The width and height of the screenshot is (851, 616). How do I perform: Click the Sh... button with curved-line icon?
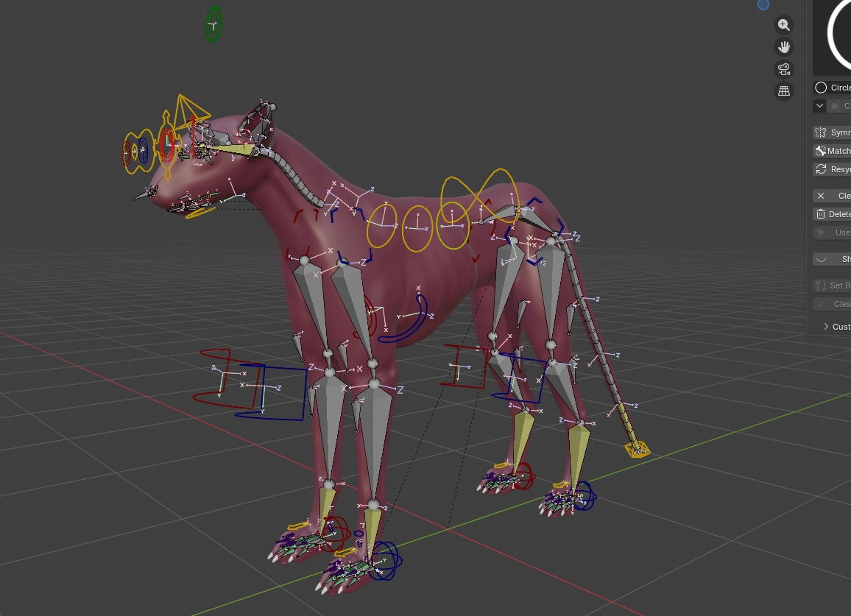pyautogui.click(x=832, y=259)
